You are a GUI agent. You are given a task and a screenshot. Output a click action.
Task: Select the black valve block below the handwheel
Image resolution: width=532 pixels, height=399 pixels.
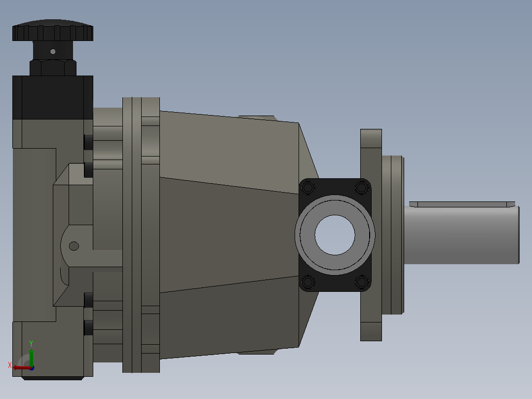pos(53,97)
